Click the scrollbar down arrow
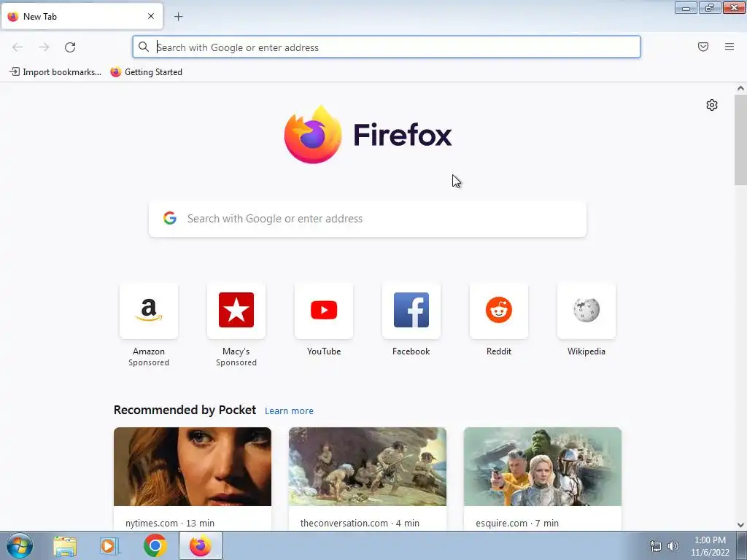Screen dimensions: 747x560 pos(740,525)
